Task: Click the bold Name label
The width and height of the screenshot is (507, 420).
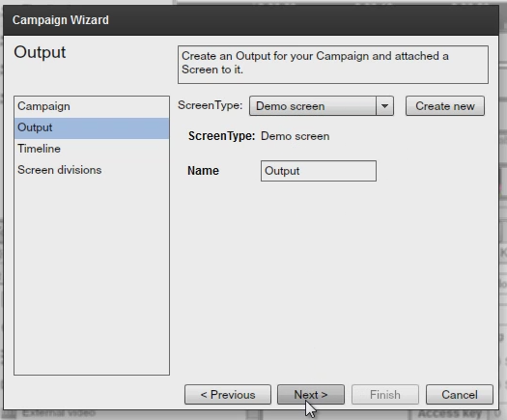Action: click(x=203, y=170)
